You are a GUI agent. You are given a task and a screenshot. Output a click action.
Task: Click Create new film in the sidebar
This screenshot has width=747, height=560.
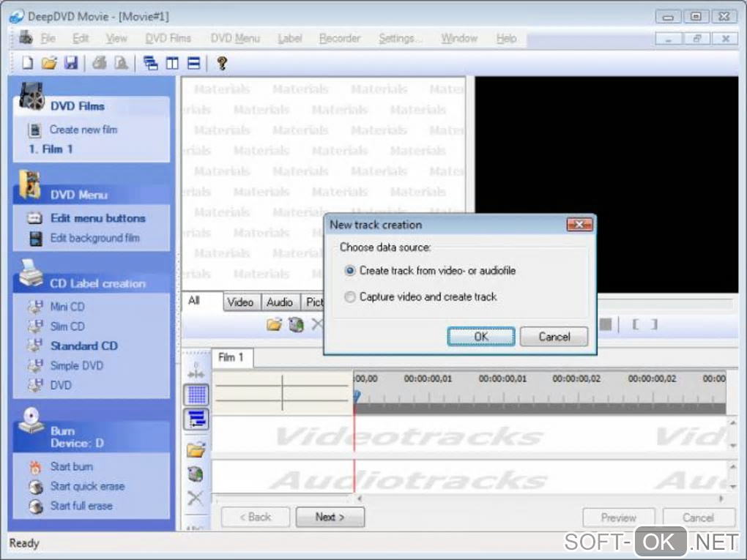(83, 130)
